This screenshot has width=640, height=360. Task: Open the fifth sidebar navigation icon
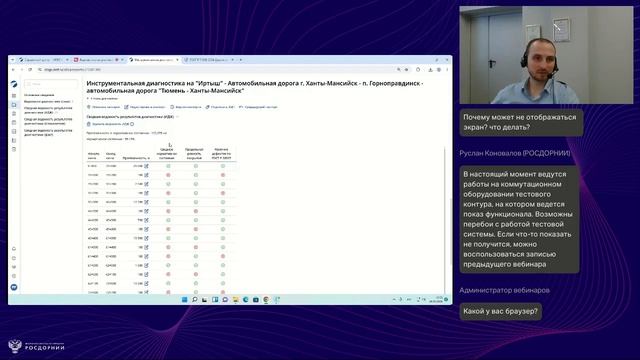14,131
